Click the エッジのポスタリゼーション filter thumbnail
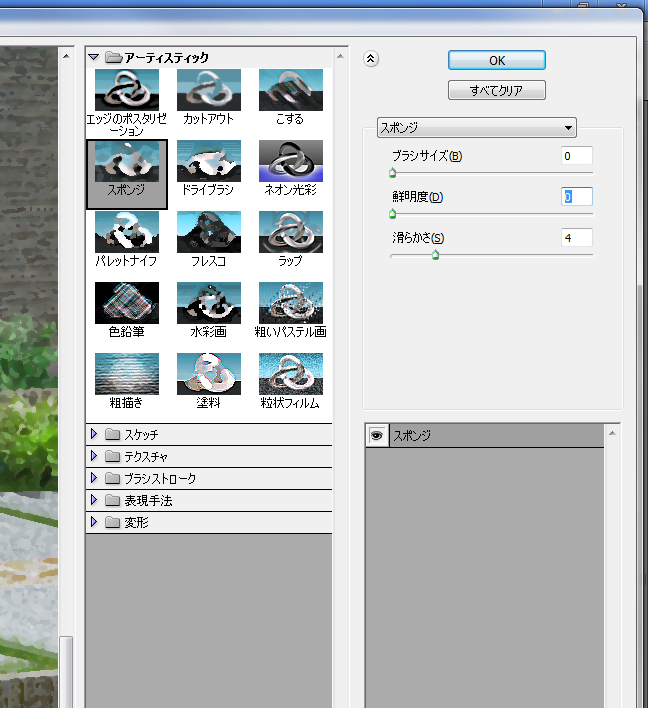Viewport: 648px width, 708px height. pos(126,90)
